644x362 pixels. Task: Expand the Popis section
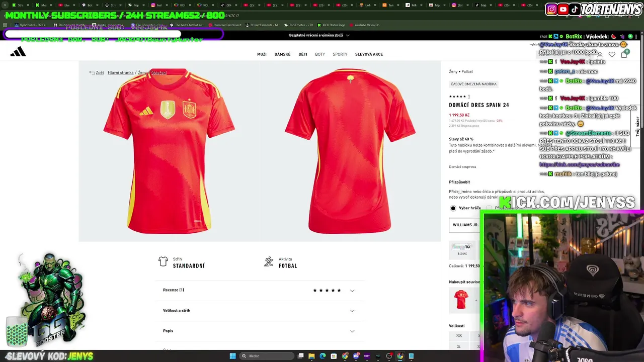(259, 331)
